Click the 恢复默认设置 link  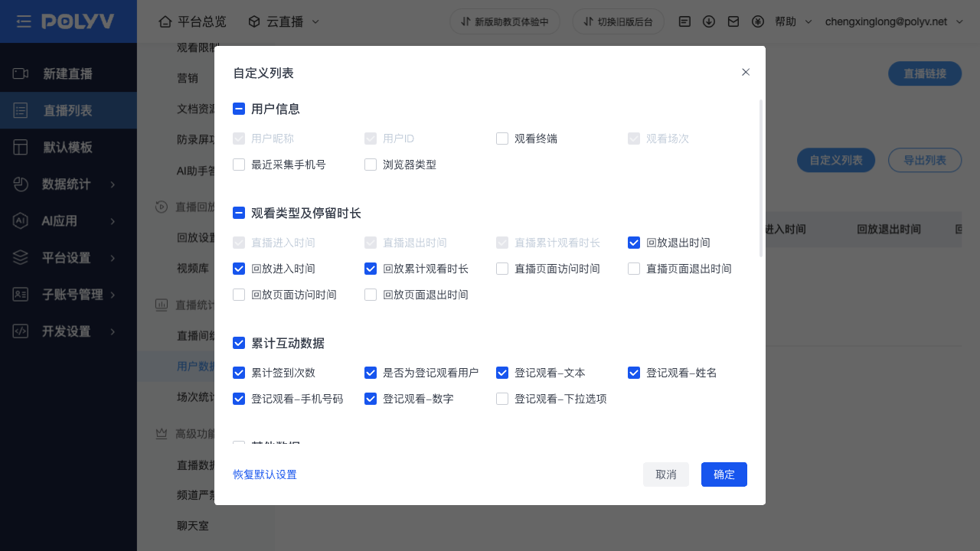(x=265, y=474)
